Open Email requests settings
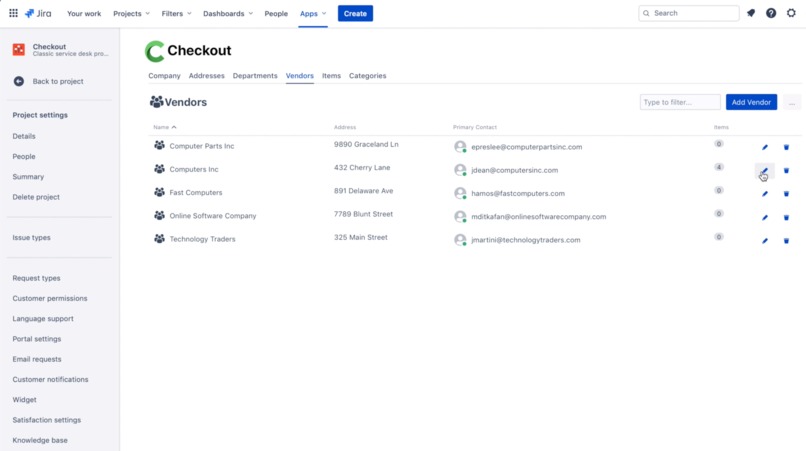 pyautogui.click(x=37, y=359)
